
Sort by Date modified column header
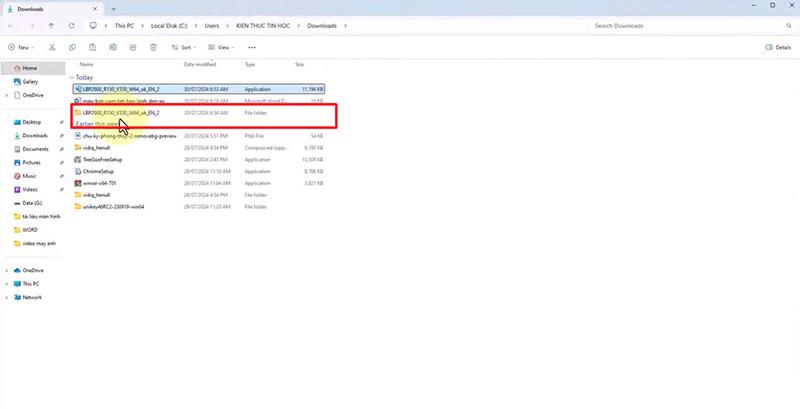(200, 64)
